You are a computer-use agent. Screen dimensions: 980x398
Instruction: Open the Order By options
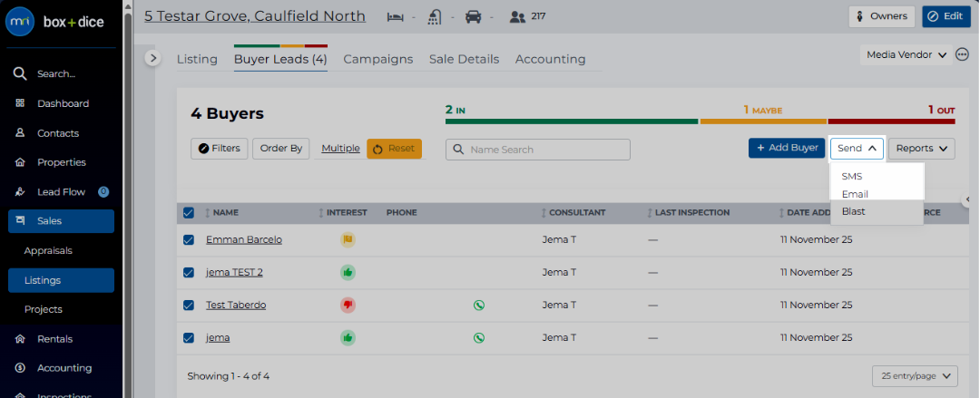(x=280, y=148)
